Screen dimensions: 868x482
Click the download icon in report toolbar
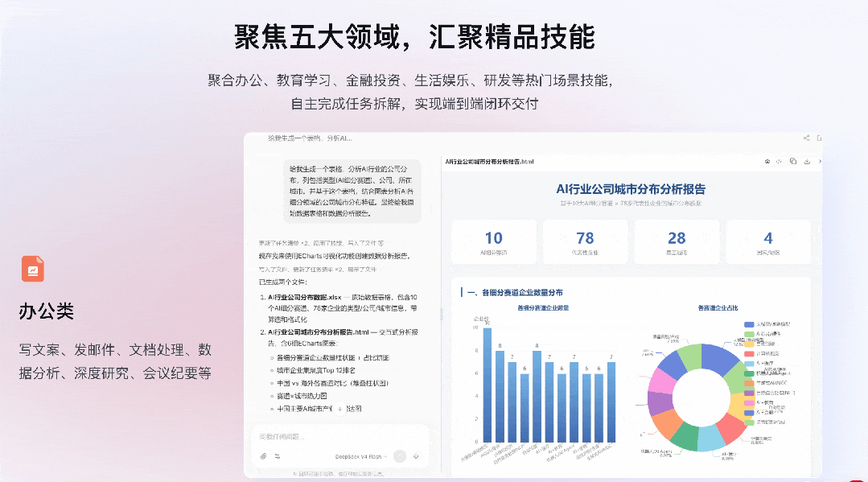807,162
